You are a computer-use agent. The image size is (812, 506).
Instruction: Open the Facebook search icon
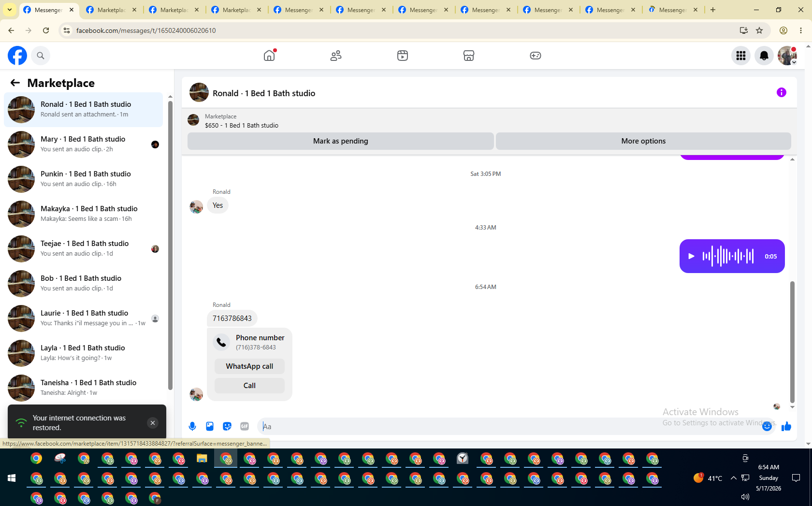tap(41, 56)
